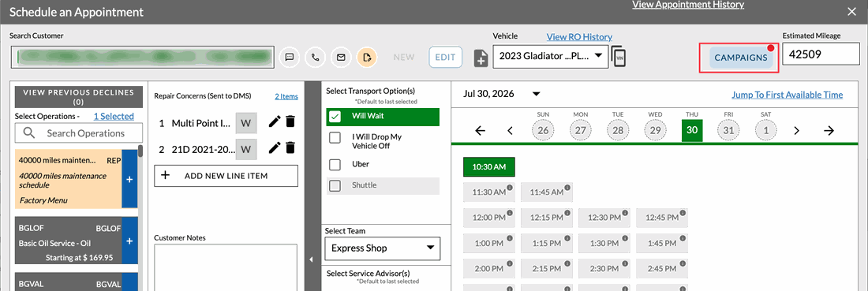868x291 pixels.
Task: Select Friday 31 in the calendar
Action: pyautogui.click(x=728, y=131)
